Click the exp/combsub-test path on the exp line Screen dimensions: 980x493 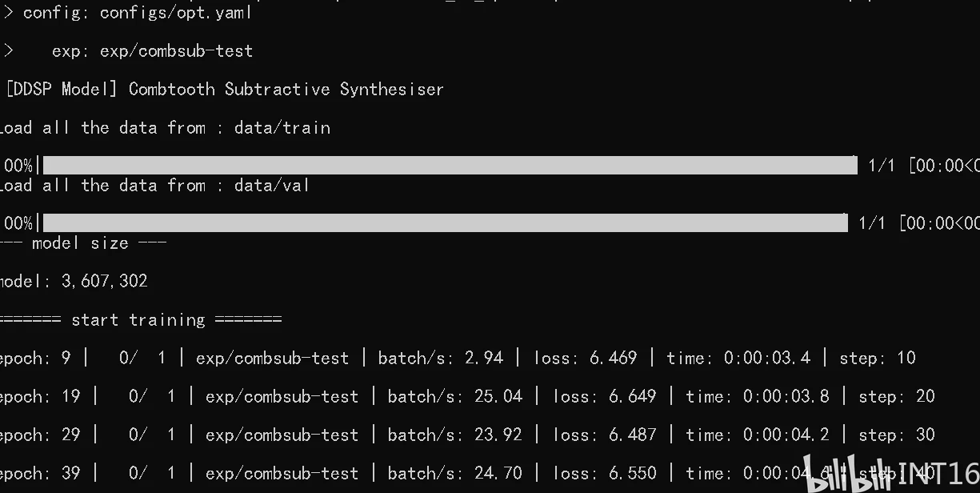click(x=176, y=51)
